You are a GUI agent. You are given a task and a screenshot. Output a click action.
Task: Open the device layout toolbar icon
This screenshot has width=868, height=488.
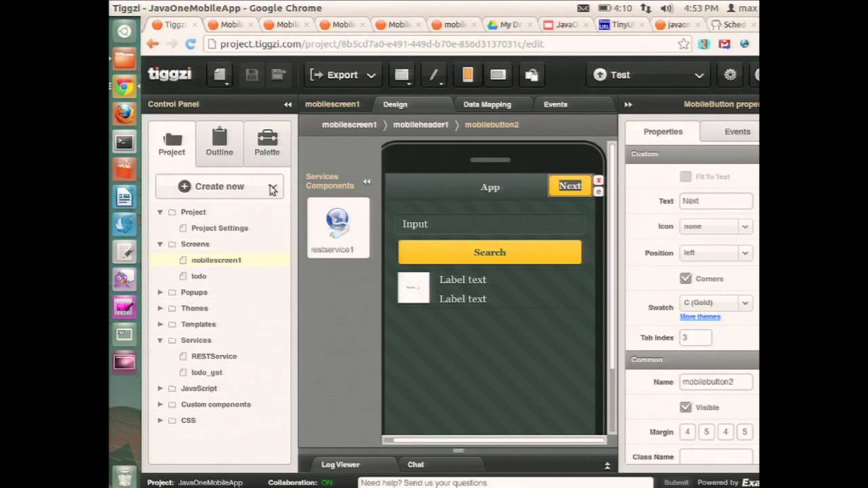[401, 75]
